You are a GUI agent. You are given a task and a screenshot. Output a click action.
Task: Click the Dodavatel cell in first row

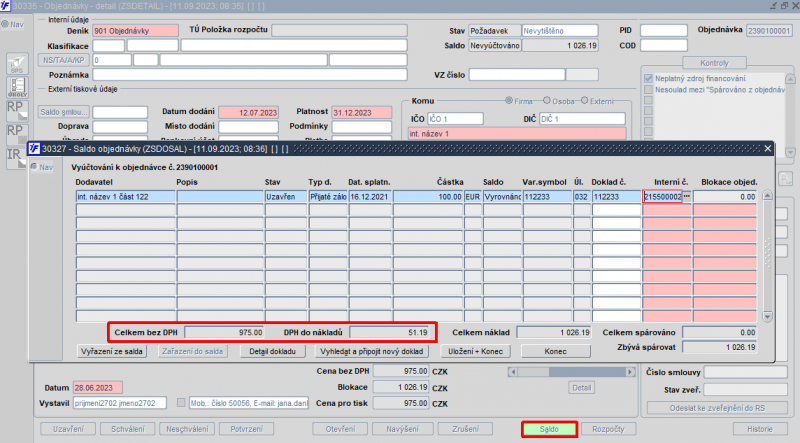click(125, 197)
